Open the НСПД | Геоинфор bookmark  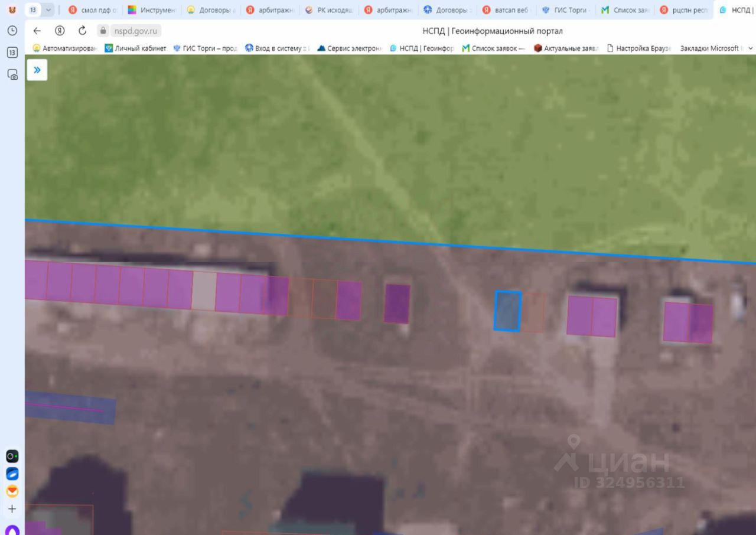tap(422, 48)
